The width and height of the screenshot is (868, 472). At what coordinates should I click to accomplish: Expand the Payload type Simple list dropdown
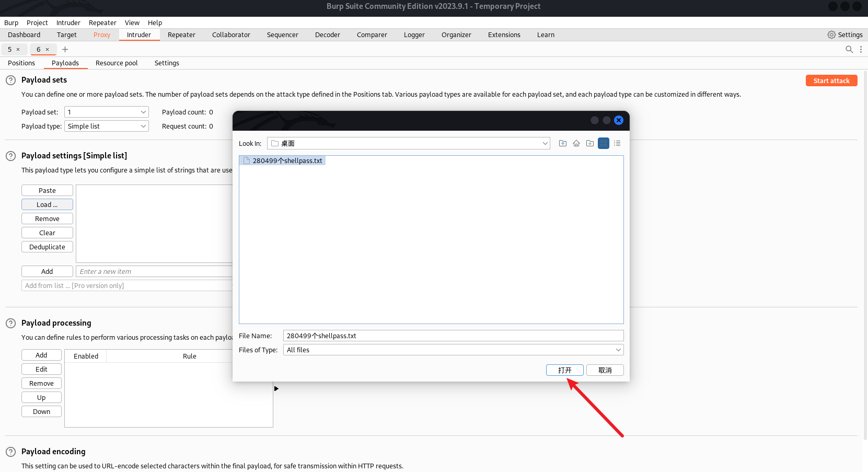[107, 126]
